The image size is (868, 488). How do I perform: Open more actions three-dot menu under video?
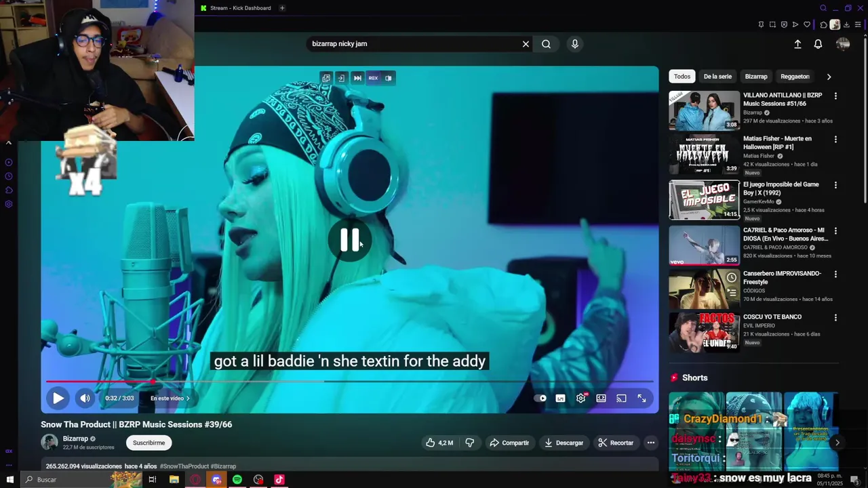(650, 443)
